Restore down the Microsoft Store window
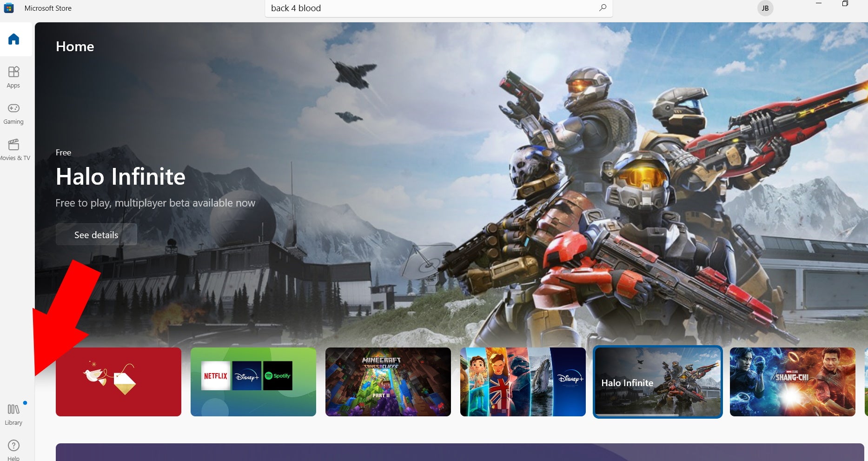 (x=845, y=4)
